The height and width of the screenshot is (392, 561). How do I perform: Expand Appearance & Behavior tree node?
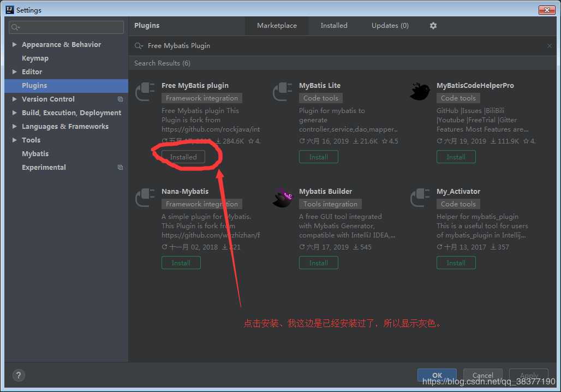point(14,44)
